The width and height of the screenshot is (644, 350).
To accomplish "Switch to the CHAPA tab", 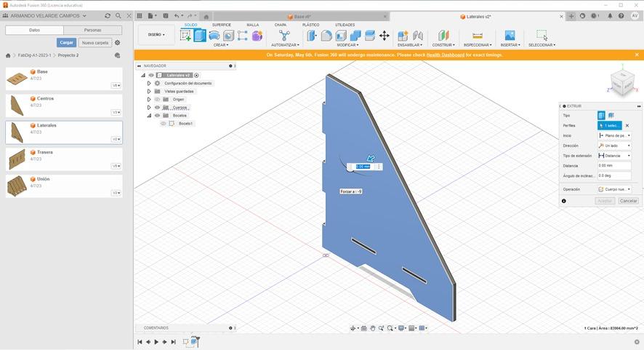I will [281, 25].
